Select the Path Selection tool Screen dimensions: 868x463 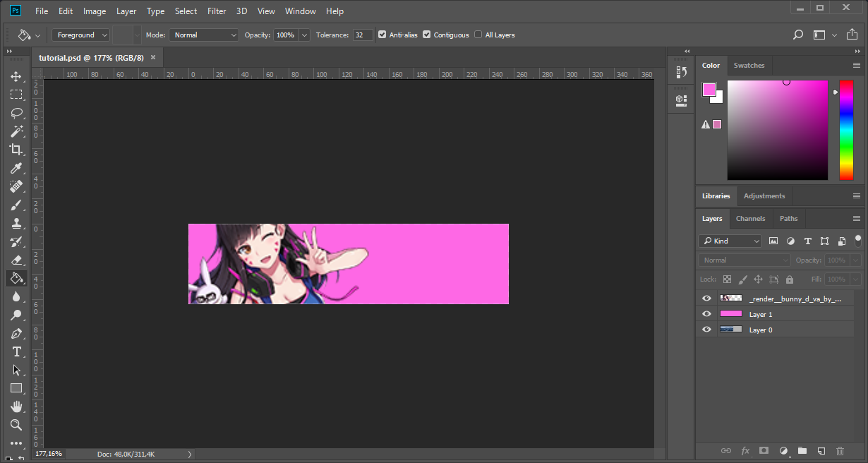point(16,370)
